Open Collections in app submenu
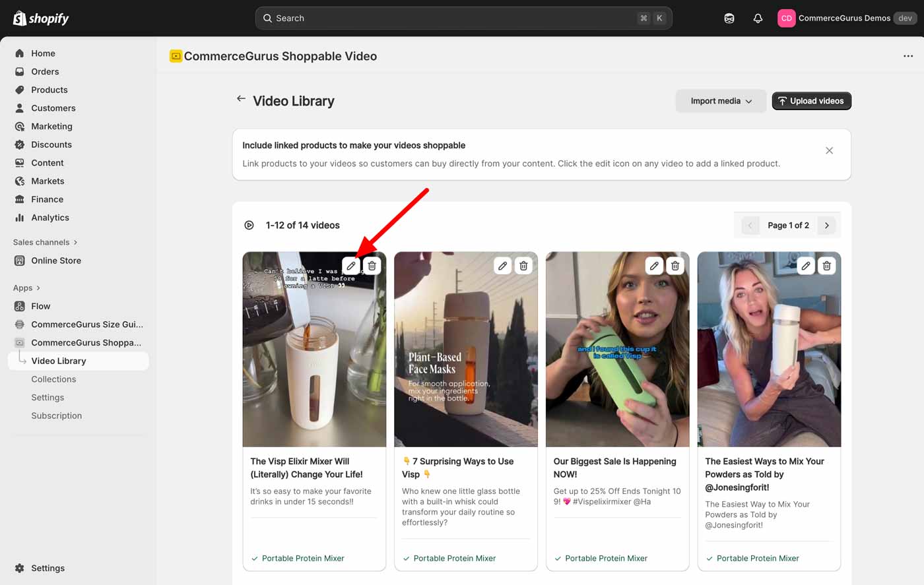The image size is (924, 585). pyautogui.click(x=53, y=379)
